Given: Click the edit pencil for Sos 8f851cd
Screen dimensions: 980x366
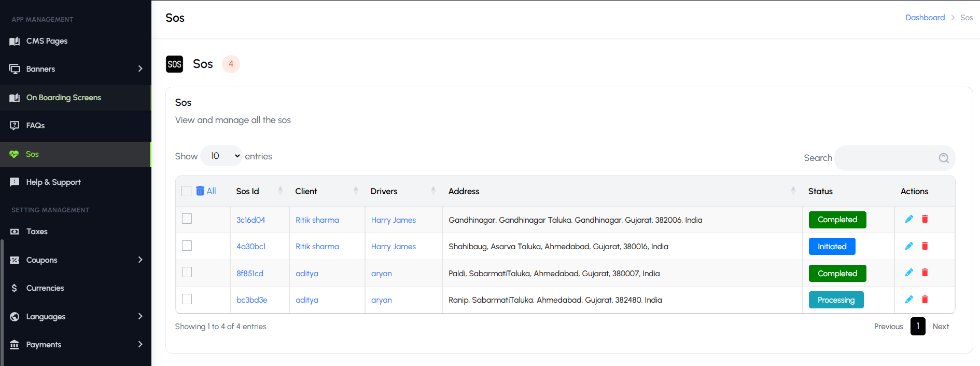Looking at the screenshot, I should pyautogui.click(x=908, y=273).
